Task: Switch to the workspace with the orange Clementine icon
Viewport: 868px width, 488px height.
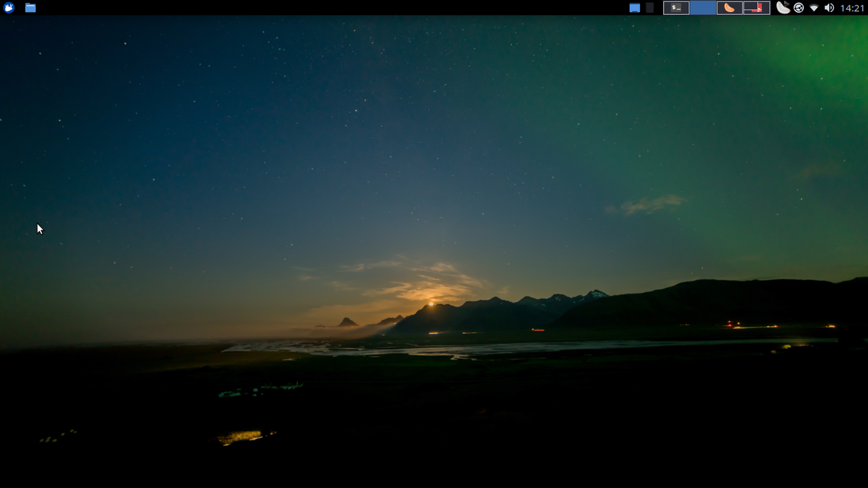Action: (x=730, y=8)
